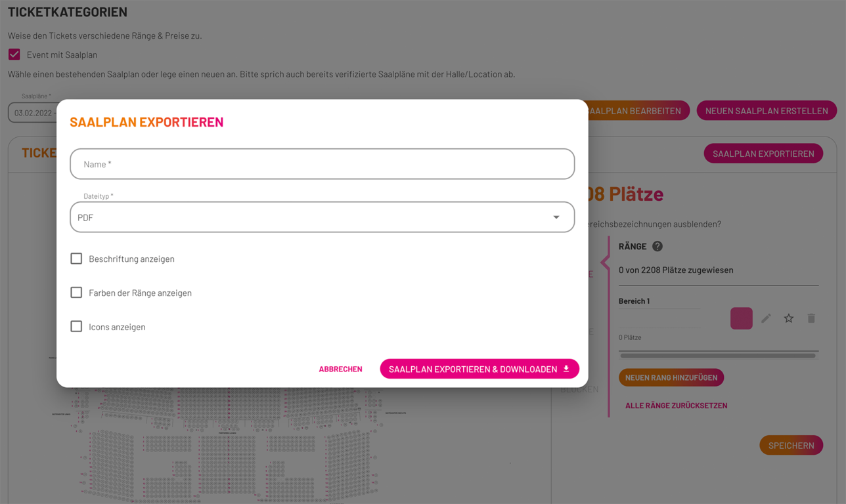Click the star icon for Bereich 1
Viewport: 846px width, 504px height.
(x=789, y=318)
